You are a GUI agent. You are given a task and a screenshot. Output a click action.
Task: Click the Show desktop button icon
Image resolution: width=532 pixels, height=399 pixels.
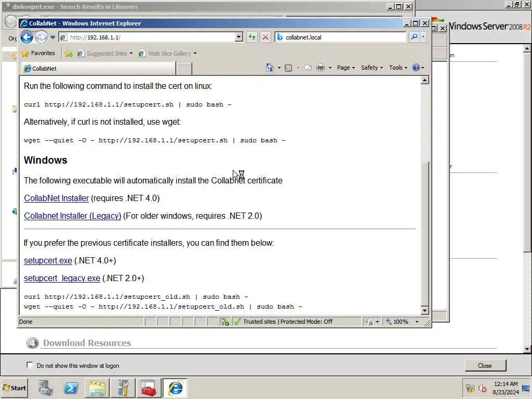(x=526, y=388)
